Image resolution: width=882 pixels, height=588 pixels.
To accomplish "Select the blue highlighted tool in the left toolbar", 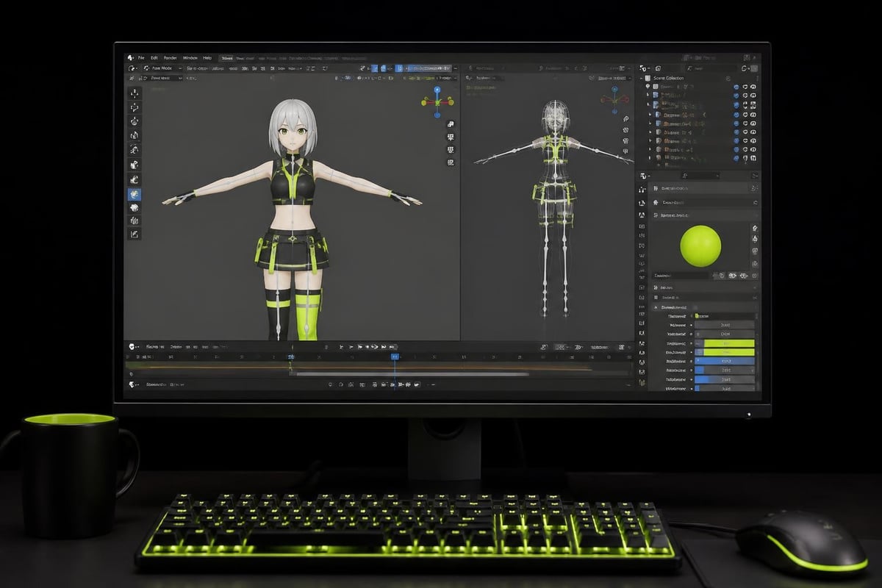I will (x=135, y=195).
